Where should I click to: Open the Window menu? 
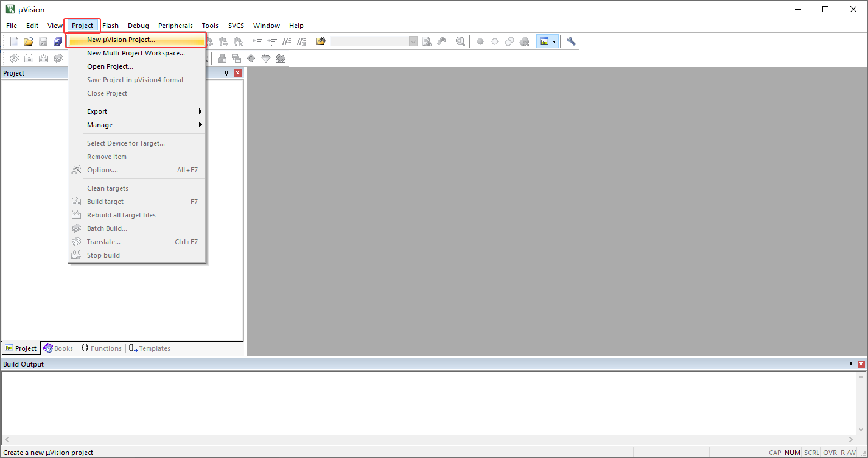click(x=267, y=26)
